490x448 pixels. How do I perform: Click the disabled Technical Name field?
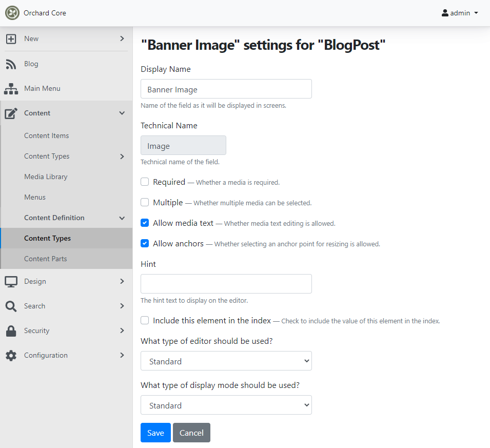[183, 145]
